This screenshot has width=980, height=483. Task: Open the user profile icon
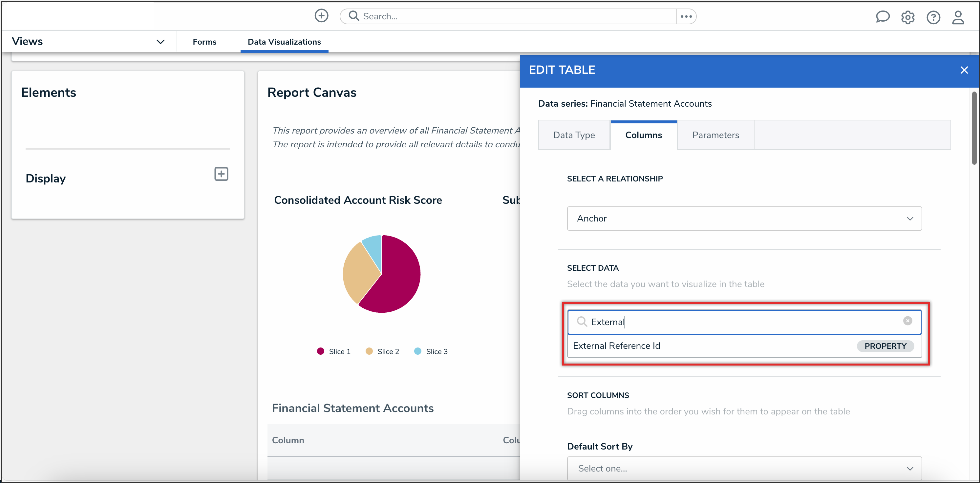tap(958, 17)
